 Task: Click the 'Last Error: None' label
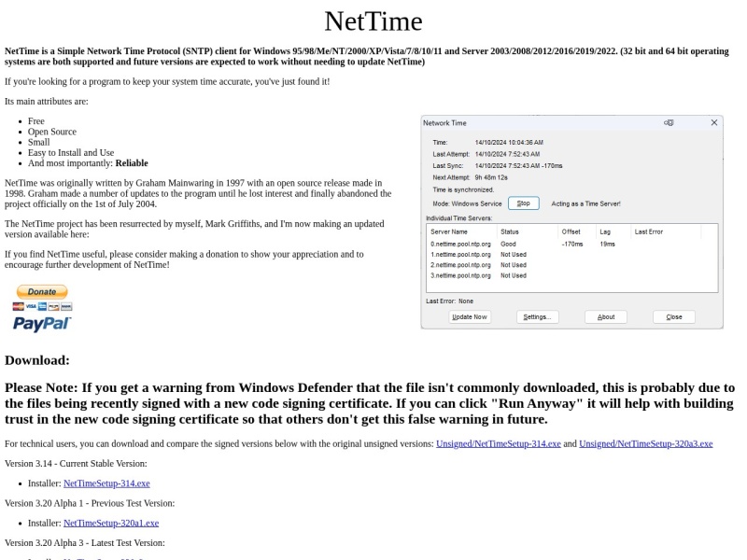click(449, 301)
